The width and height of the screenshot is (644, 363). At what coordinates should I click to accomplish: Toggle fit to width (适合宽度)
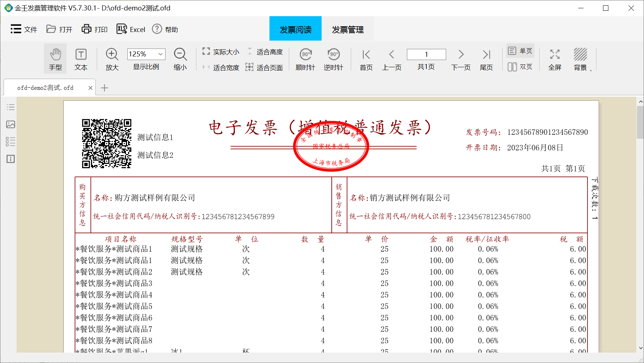coord(221,68)
